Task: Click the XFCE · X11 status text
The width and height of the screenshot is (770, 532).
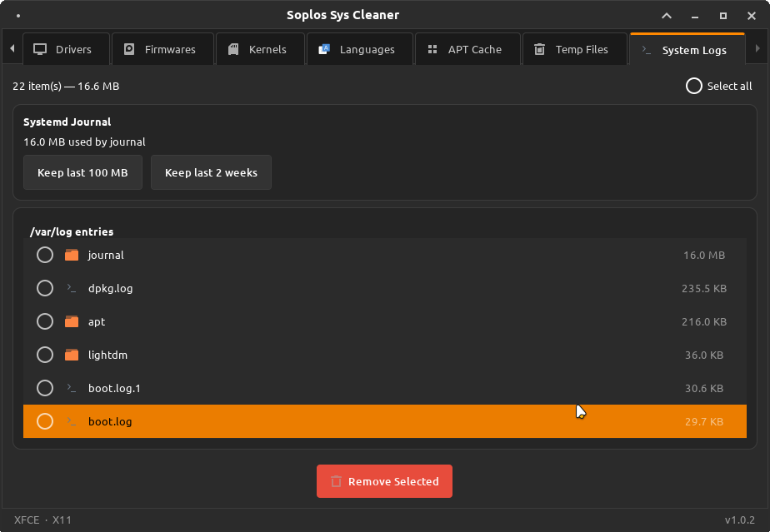Action: pyautogui.click(x=42, y=520)
